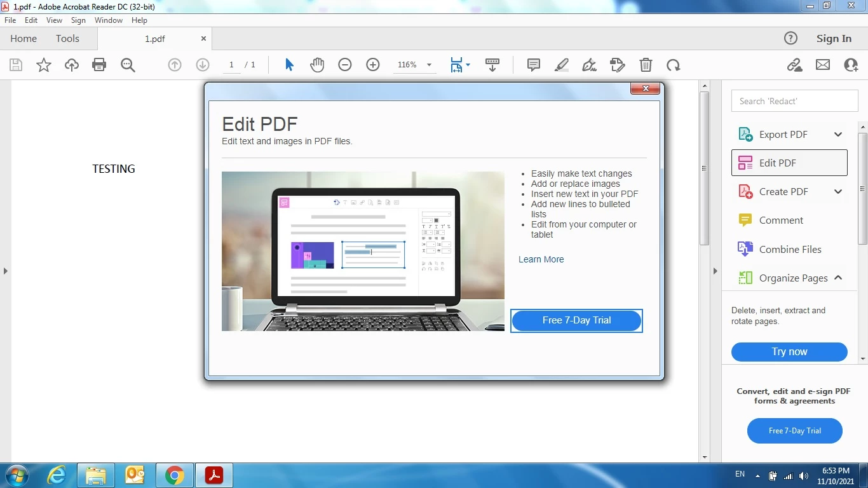Open the Help question mark icon
The width and height of the screenshot is (868, 488).
tap(790, 38)
